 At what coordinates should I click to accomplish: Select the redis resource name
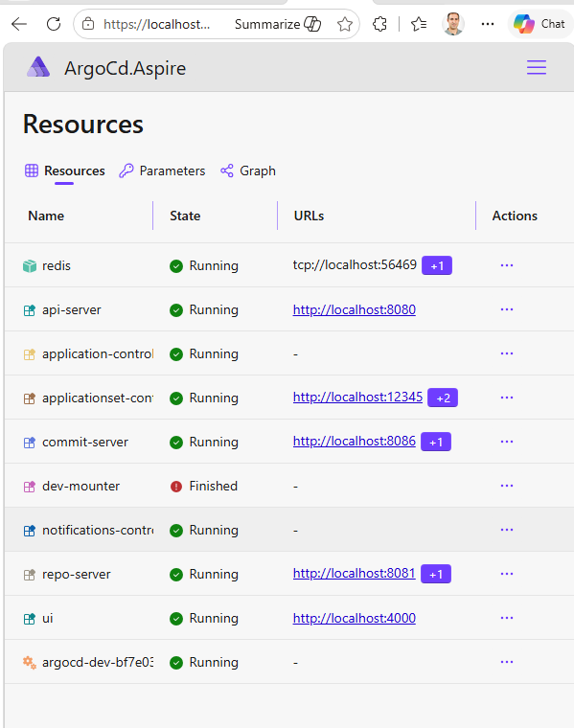click(x=57, y=266)
